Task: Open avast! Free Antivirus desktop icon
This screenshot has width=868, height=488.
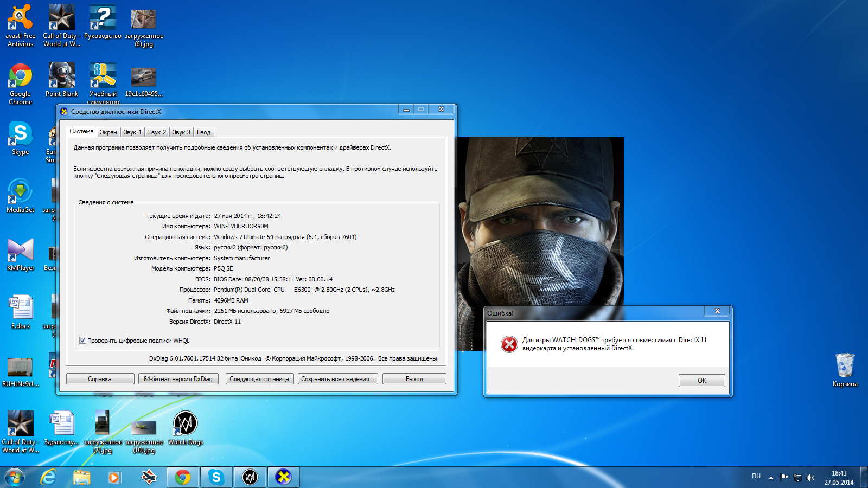Action: 20,25
